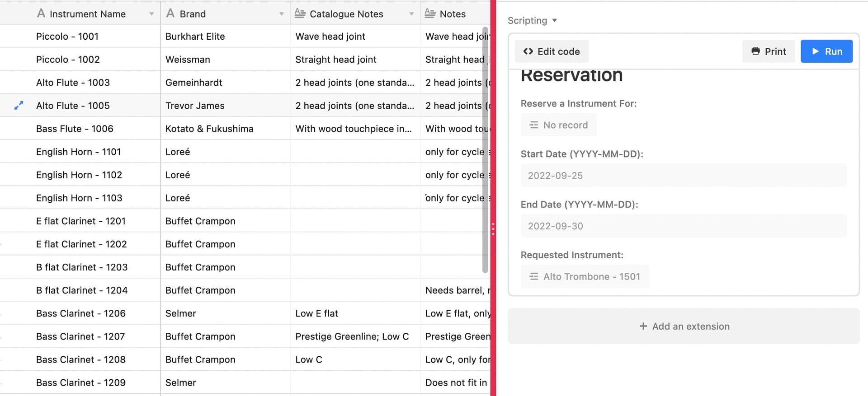Add an extension

click(x=684, y=326)
